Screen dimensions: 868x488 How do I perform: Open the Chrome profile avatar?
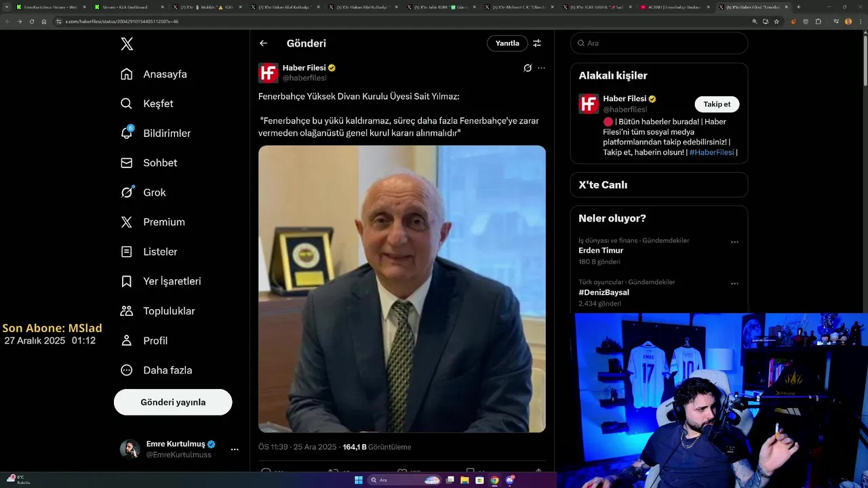[x=848, y=22]
